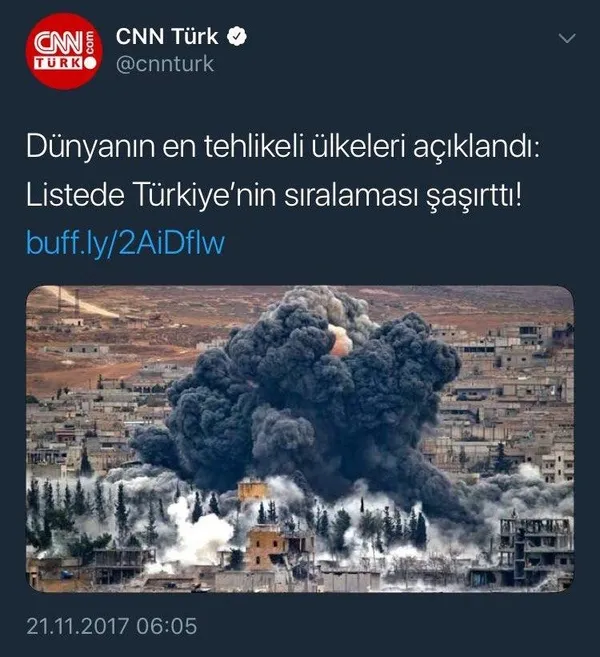Click the orange fireball in the smoke

click(x=341, y=340)
